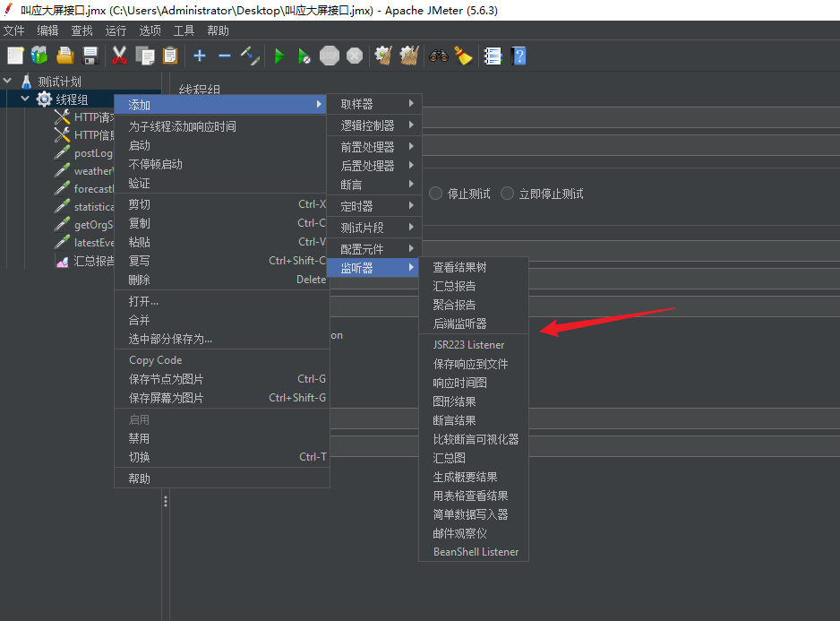Collapse the 线程组 tree node
The width and height of the screenshot is (840, 621).
[x=25, y=99]
